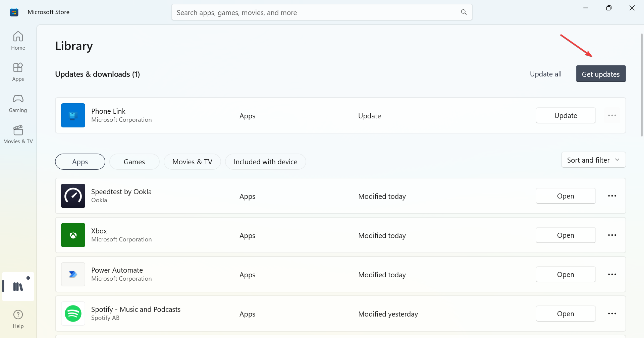Open Movies & TV in sidebar
The width and height of the screenshot is (644, 338).
(18, 134)
